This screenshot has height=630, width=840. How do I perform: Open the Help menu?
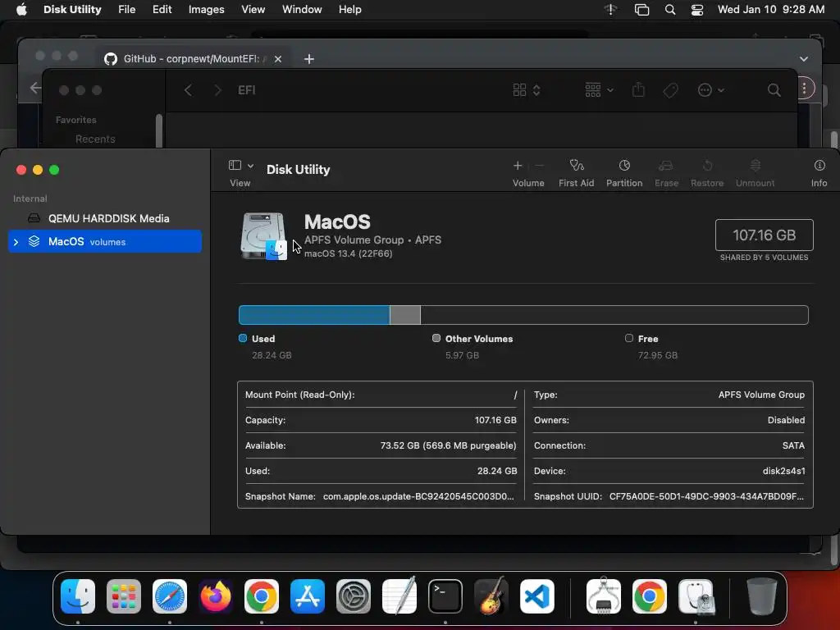point(349,10)
